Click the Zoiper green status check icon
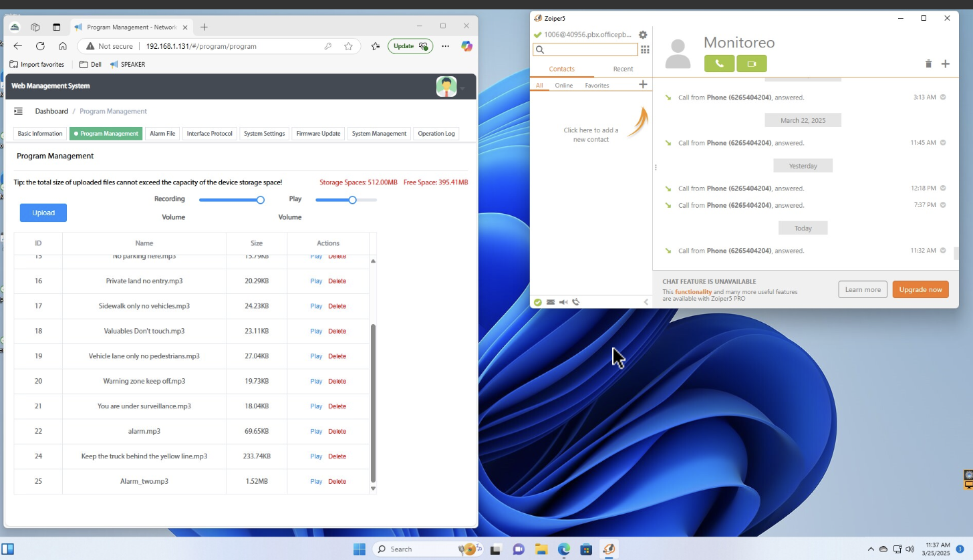This screenshot has height=560, width=973. pyautogui.click(x=538, y=302)
